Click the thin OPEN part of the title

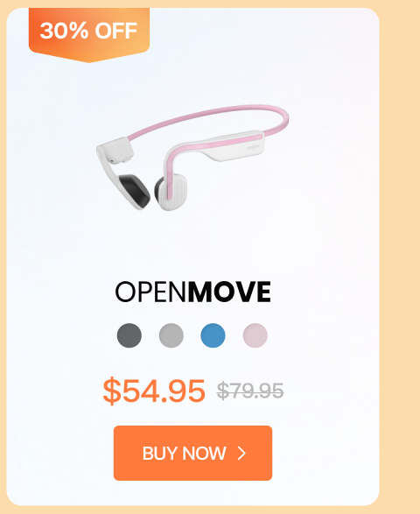coord(150,292)
